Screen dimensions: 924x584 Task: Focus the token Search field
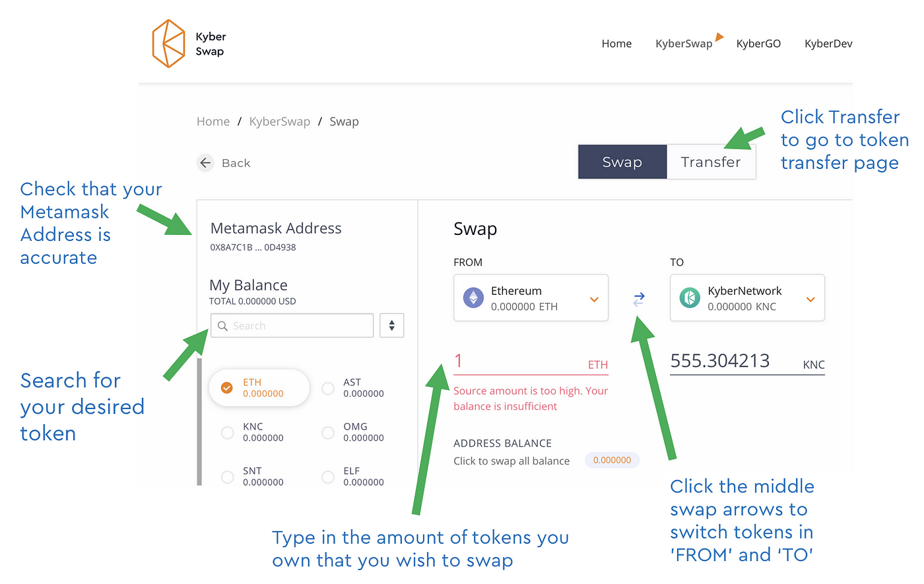(292, 325)
